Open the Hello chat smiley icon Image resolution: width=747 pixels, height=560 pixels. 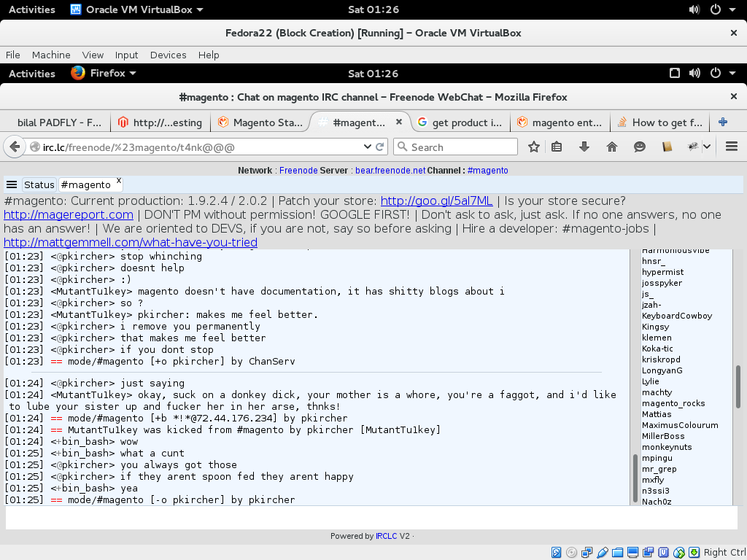pos(639,147)
